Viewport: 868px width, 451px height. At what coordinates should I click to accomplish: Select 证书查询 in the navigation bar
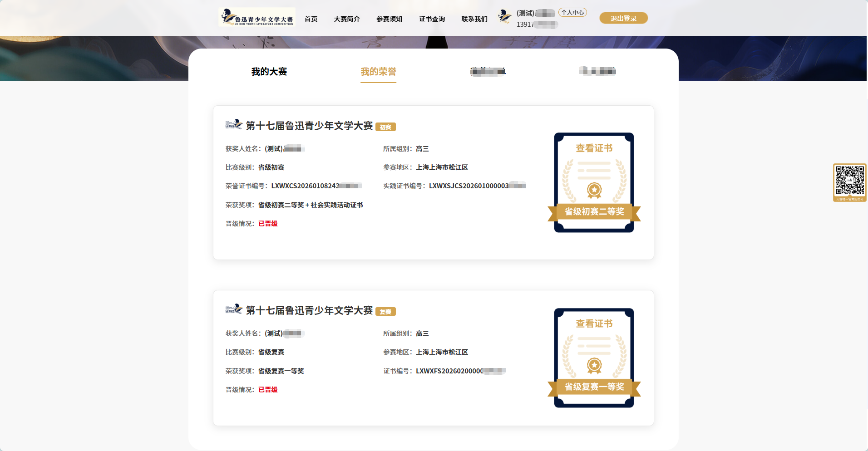coord(432,19)
